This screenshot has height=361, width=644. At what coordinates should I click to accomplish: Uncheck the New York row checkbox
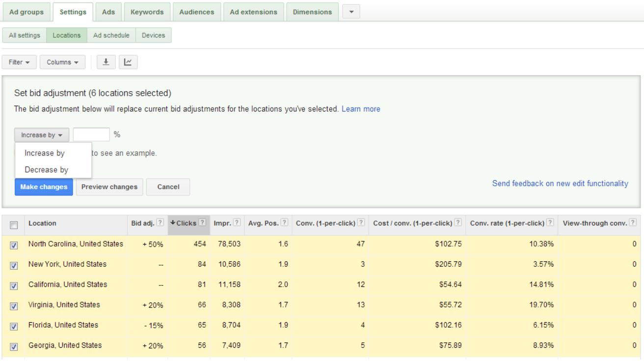tap(13, 265)
